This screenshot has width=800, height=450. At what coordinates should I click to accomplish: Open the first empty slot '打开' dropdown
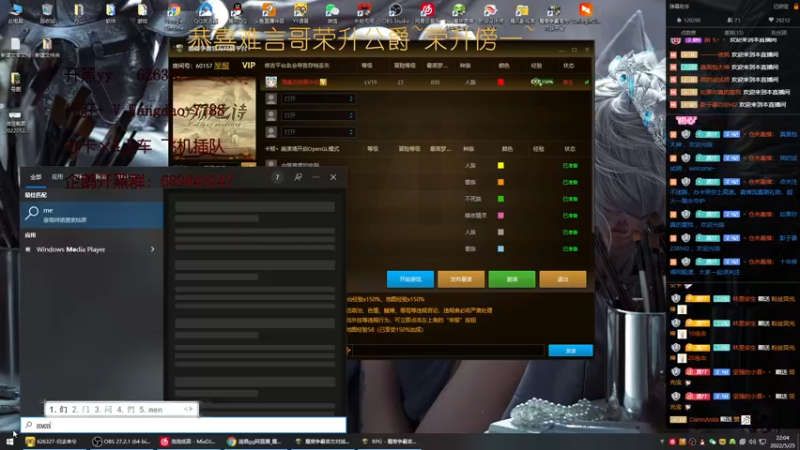point(318,98)
